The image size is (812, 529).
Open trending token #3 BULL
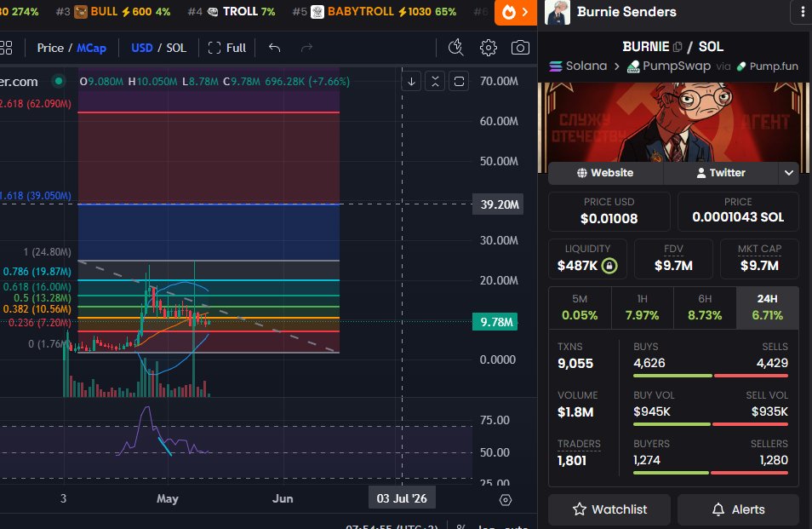[113, 11]
